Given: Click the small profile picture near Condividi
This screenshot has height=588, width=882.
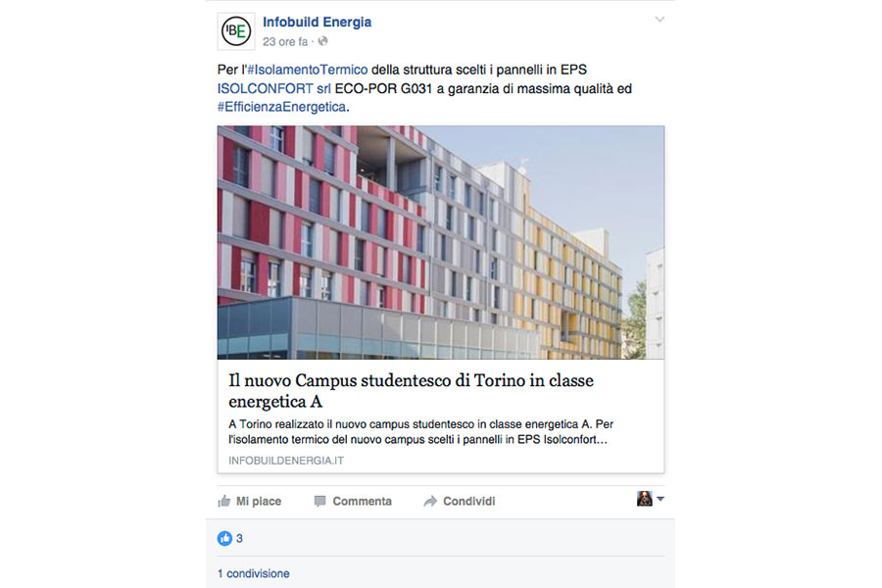Looking at the screenshot, I should coord(645,499).
